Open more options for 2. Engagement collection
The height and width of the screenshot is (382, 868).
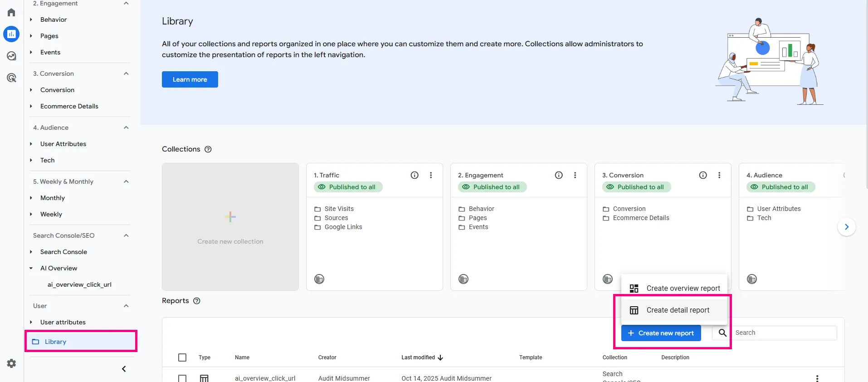pos(575,175)
